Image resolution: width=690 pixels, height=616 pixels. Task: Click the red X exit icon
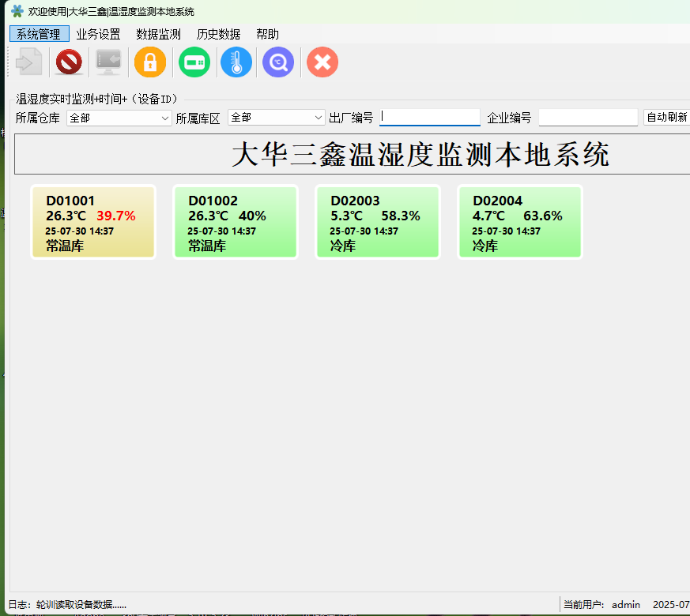(x=322, y=62)
